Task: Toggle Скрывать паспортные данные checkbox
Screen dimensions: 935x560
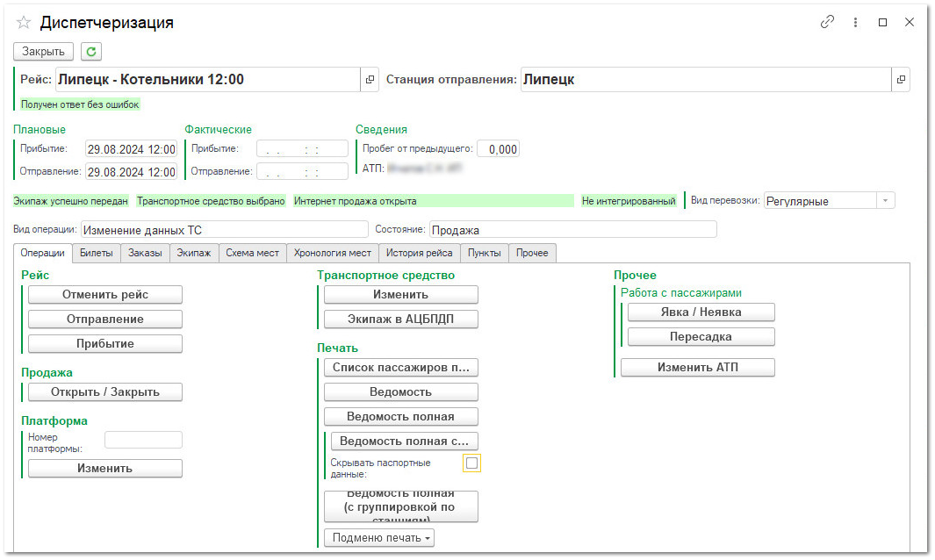Action: tap(472, 463)
